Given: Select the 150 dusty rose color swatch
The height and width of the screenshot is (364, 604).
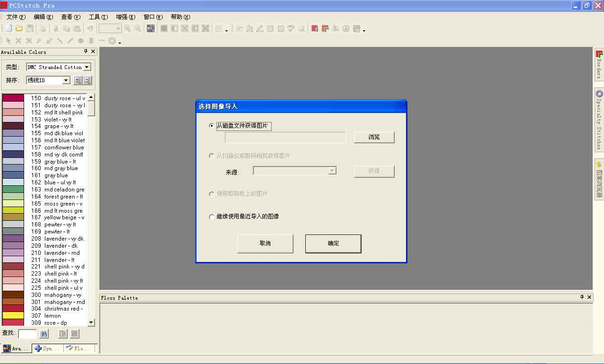Looking at the screenshot, I should pos(12,98).
